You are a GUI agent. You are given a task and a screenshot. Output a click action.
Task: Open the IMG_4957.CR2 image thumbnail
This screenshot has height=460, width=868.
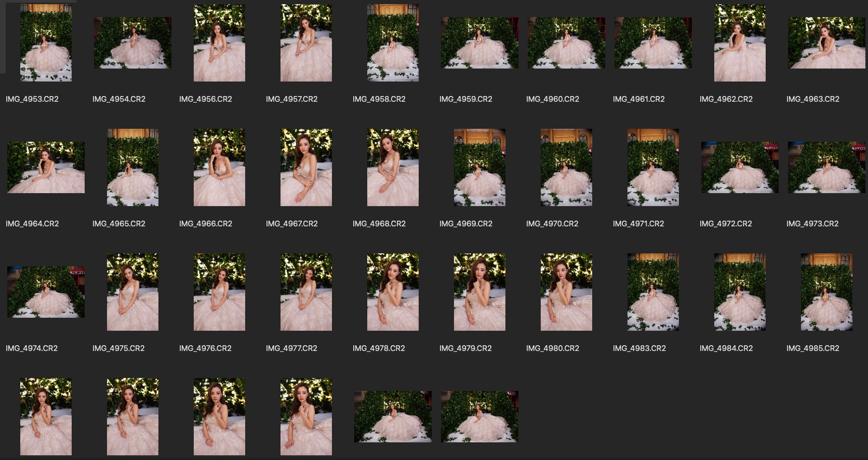point(306,43)
